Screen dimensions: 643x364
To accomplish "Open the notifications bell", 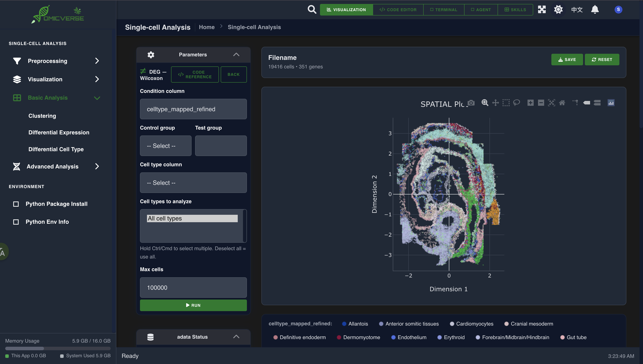I will tap(595, 9).
